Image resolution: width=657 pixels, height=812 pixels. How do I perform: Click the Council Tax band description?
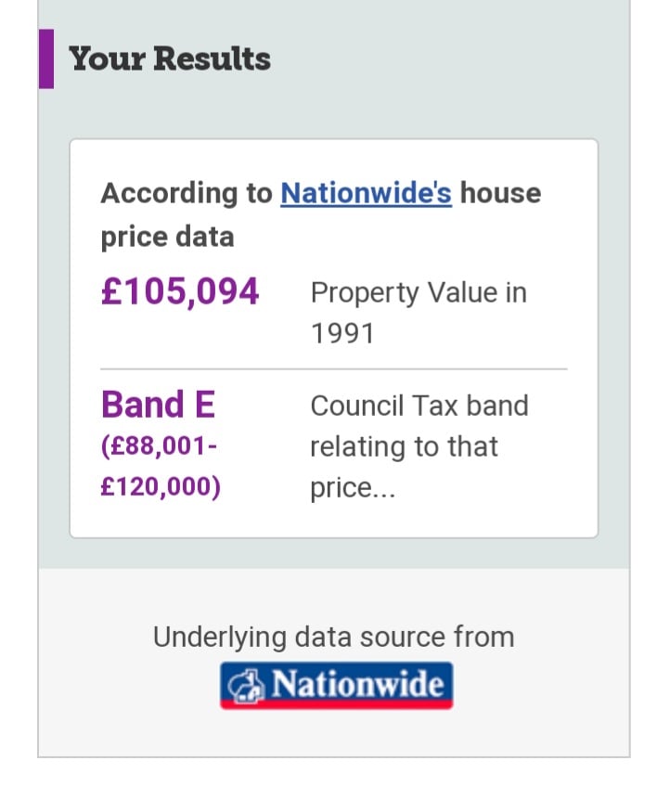419,445
